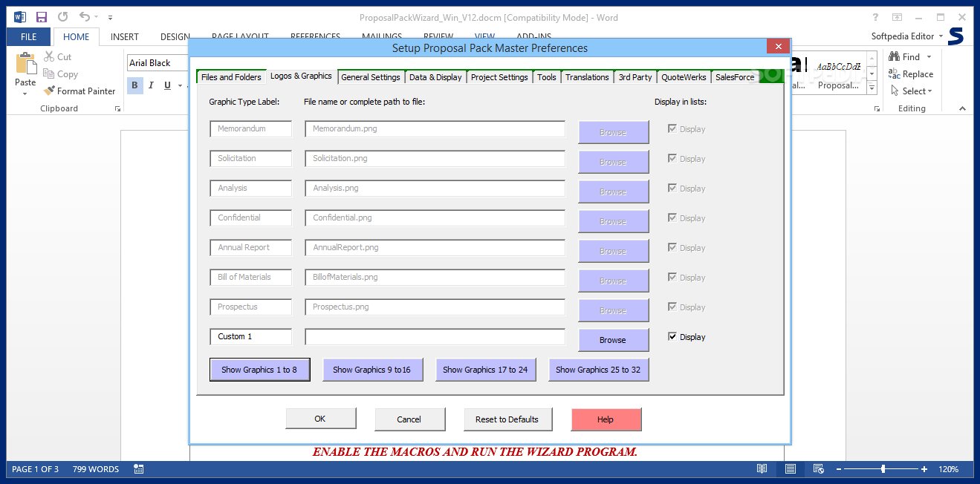
Task: Toggle Italic formatting in the ribbon
Action: click(151, 85)
